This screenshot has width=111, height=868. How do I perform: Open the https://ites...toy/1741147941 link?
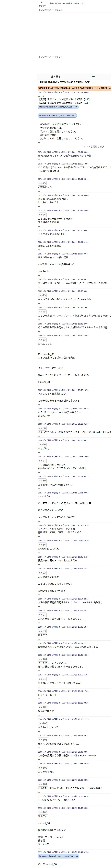[57, 115]
